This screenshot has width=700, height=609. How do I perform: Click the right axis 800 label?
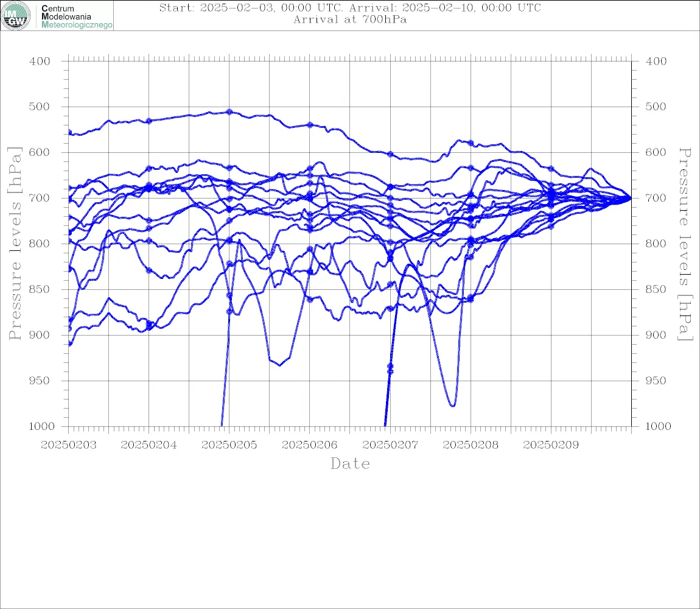(x=656, y=244)
